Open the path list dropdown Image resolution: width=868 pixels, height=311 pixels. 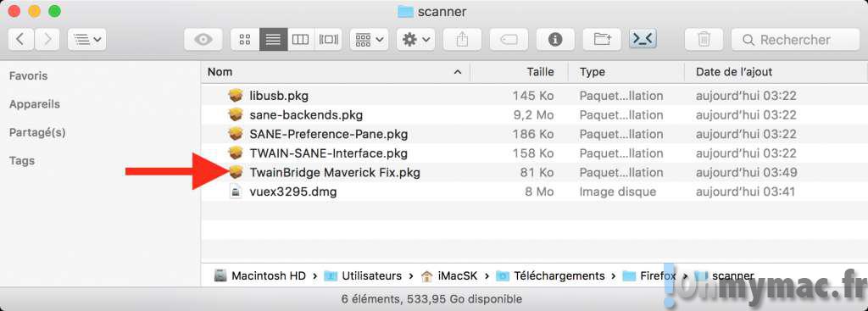pos(87,39)
